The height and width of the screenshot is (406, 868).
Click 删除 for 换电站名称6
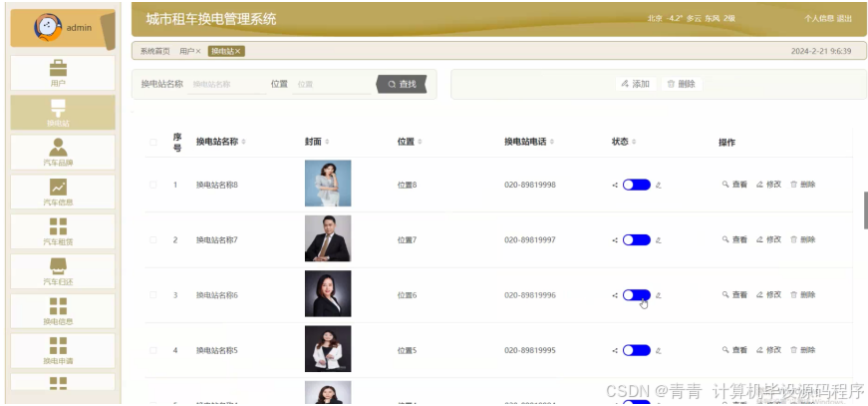(802, 294)
